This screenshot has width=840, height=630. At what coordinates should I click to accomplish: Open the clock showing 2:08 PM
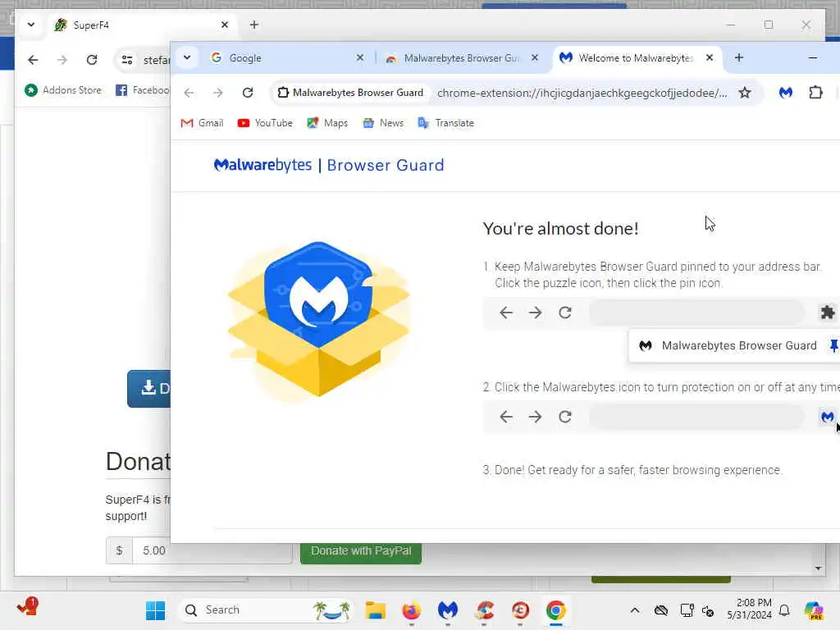pyautogui.click(x=750, y=609)
